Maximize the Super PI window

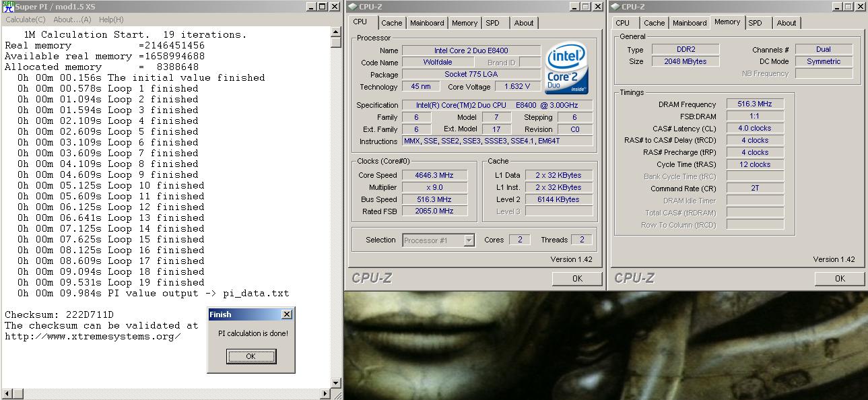pos(322,7)
